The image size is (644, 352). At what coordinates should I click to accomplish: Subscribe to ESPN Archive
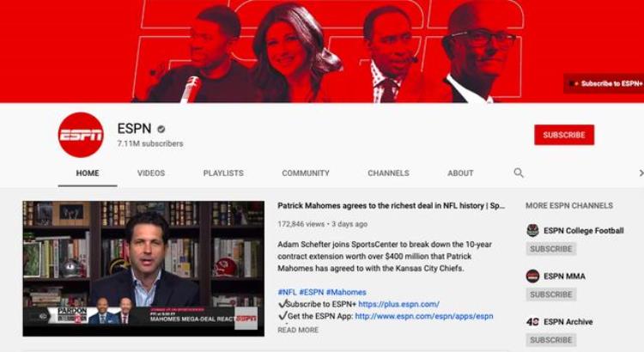(x=550, y=340)
